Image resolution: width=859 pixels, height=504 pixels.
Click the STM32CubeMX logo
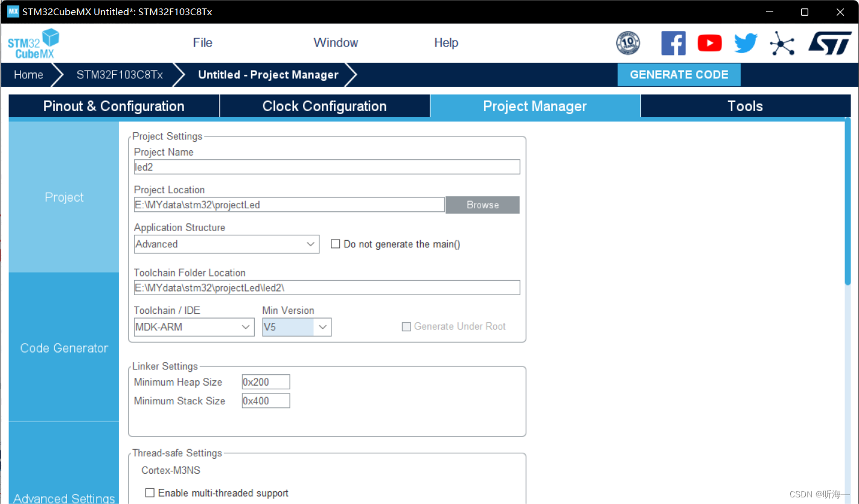tap(33, 43)
